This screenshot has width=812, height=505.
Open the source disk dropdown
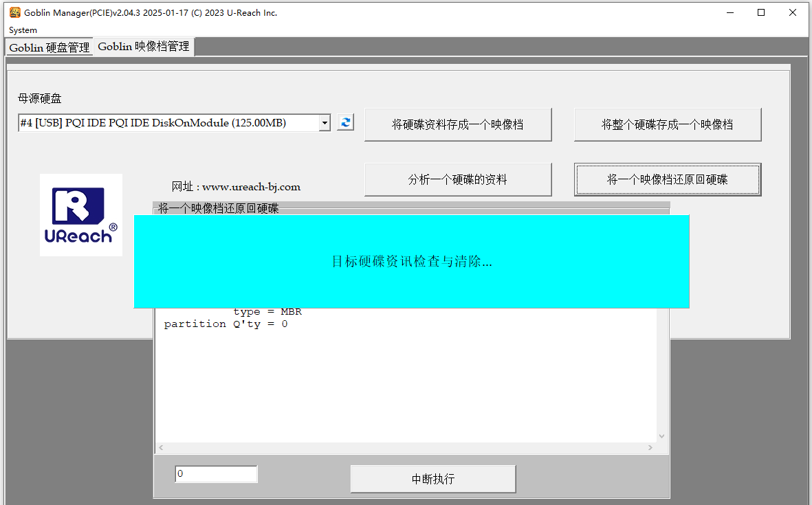point(325,122)
